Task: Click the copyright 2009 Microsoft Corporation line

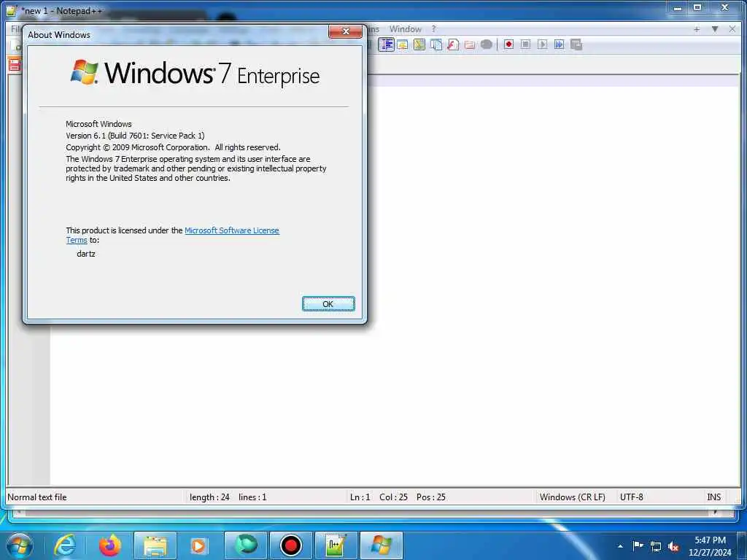Action: click(x=173, y=147)
